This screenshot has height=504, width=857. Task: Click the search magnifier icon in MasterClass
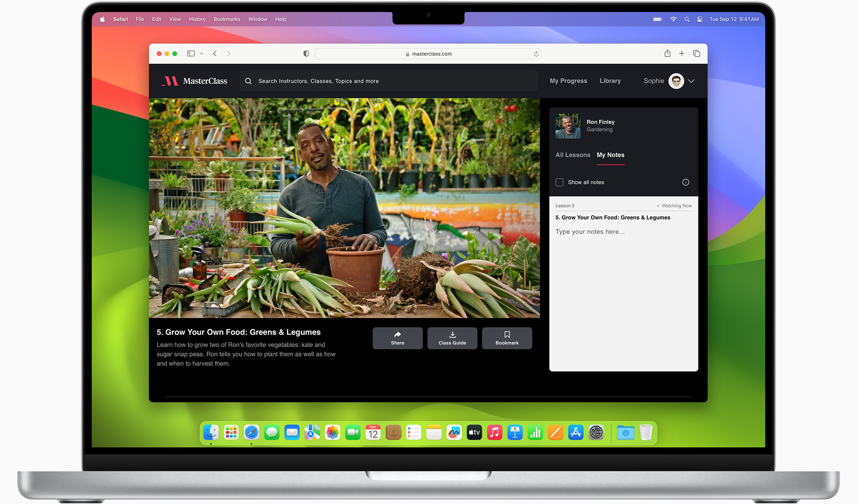coord(249,81)
